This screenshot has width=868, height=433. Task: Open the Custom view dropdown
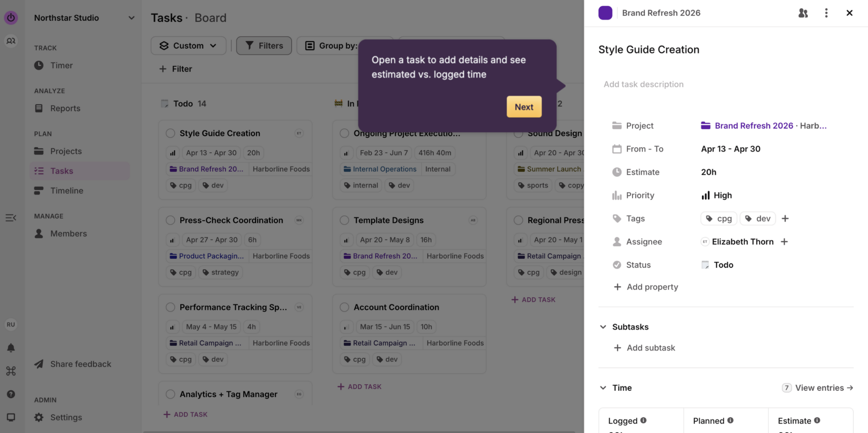point(188,45)
